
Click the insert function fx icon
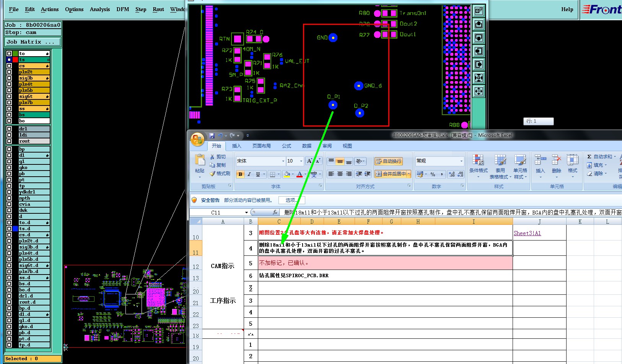pos(275,212)
